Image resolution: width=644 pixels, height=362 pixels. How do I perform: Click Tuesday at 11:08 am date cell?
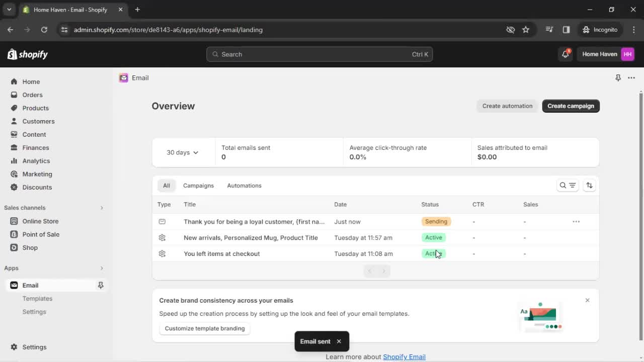(x=363, y=254)
